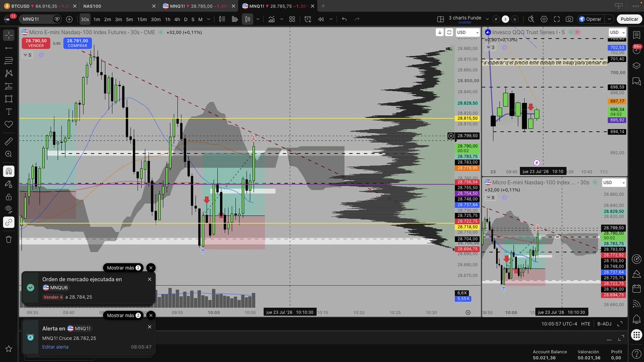Toggle the drawing sync link icon
644x362 pixels.
pos(9,222)
